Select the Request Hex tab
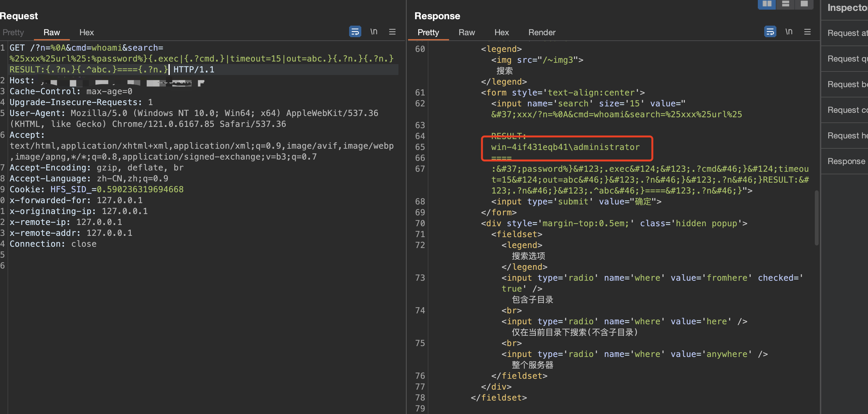This screenshot has height=414, width=868. 86,32
